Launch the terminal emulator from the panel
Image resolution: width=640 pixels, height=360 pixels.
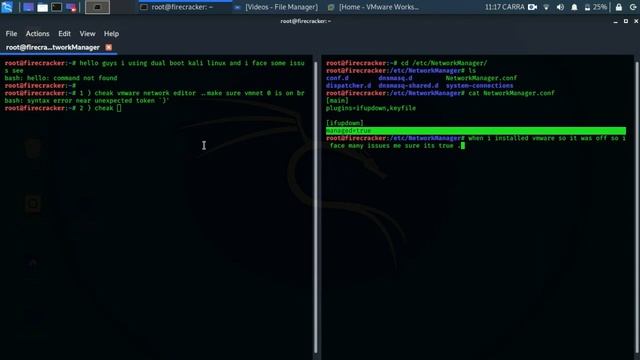pyautogui.click(x=57, y=7)
